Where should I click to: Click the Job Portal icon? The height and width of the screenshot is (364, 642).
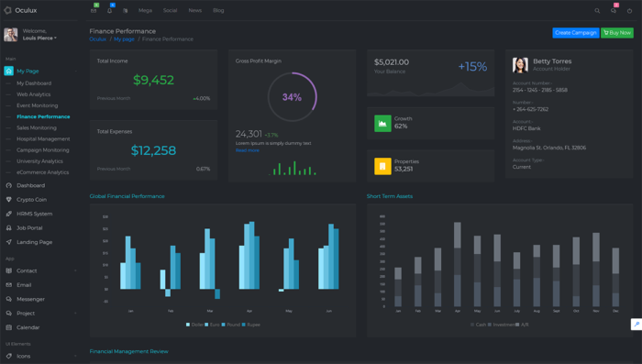8,228
